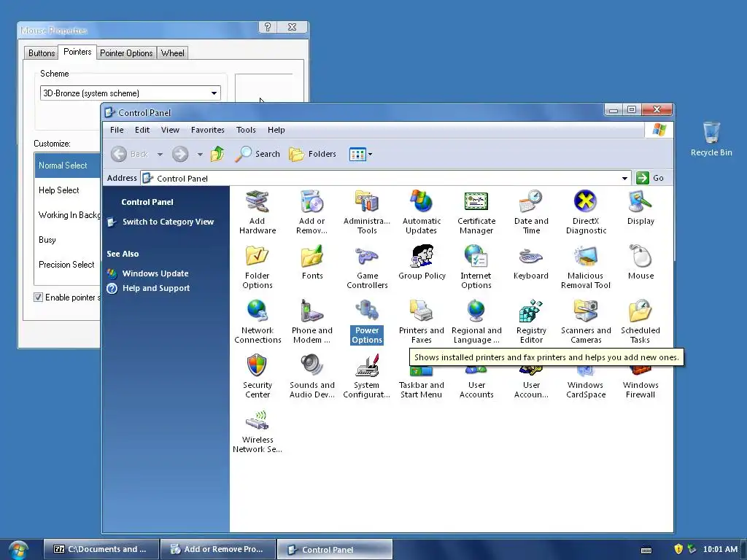Click the Search toolbar button
The image size is (747, 560).
258,154
